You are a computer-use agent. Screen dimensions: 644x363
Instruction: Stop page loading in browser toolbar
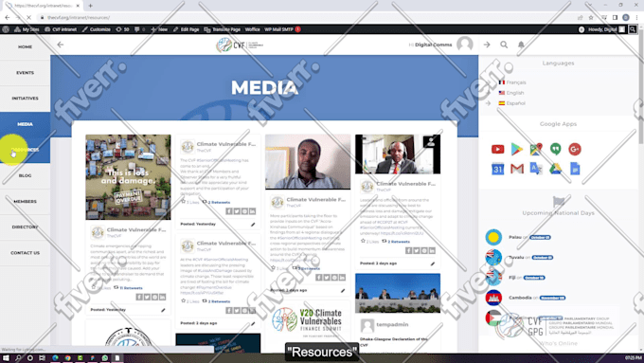[28, 18]
